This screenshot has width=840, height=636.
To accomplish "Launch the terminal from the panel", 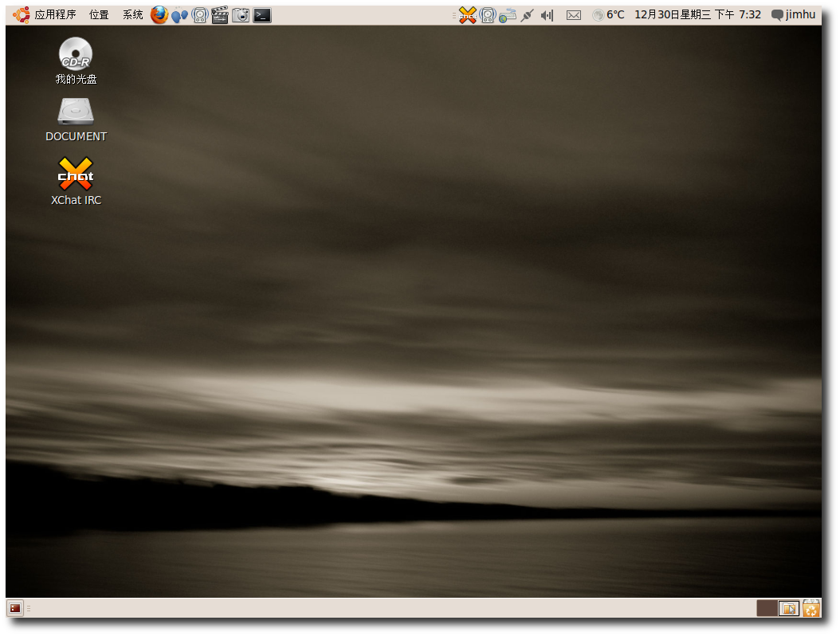I will pyautogui.click(x=262, y=15).
